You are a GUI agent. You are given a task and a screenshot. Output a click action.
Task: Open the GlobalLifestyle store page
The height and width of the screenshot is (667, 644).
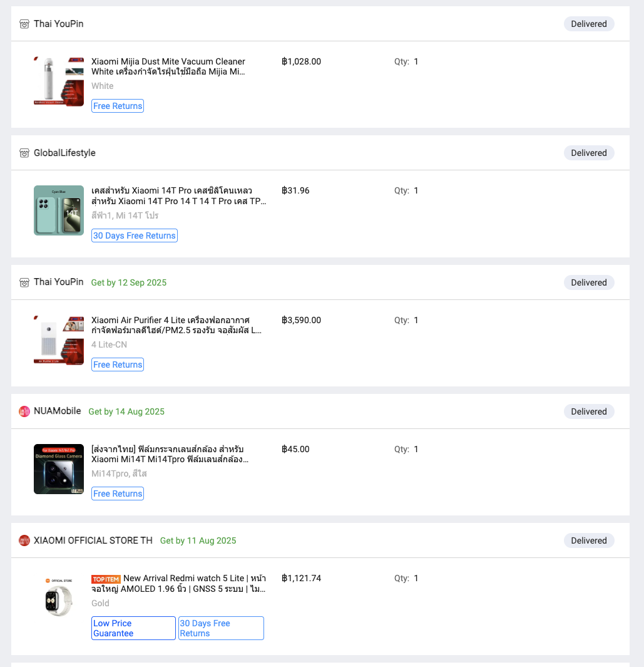click(x=64, y=153)
